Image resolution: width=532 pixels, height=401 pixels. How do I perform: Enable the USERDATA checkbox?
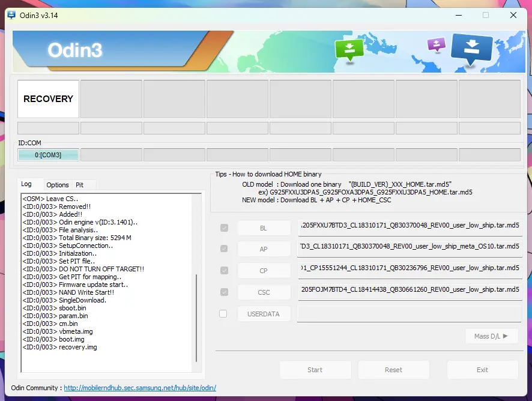[223, 314]
